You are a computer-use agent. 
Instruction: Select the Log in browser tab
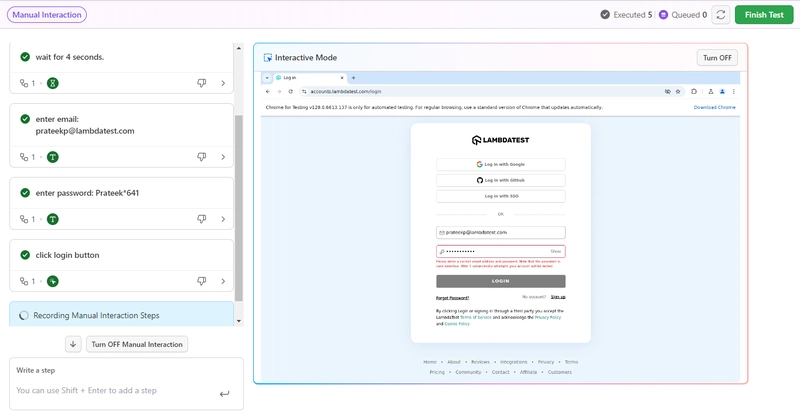tap(310, 78)
